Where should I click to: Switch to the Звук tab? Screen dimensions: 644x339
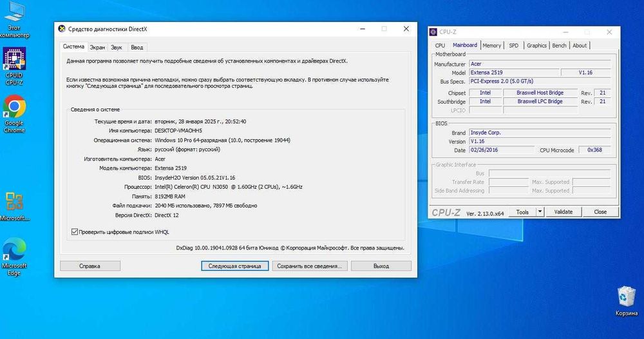[x=117, y=47]
